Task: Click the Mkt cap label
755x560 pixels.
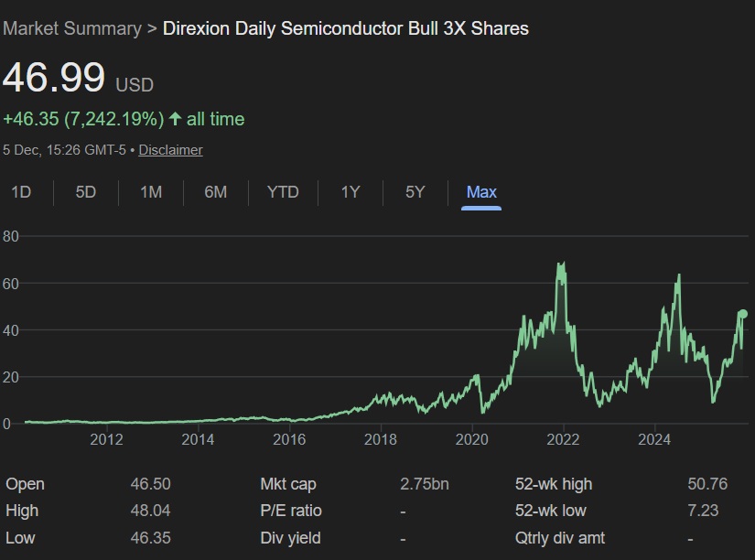Action: pos(288,484)
